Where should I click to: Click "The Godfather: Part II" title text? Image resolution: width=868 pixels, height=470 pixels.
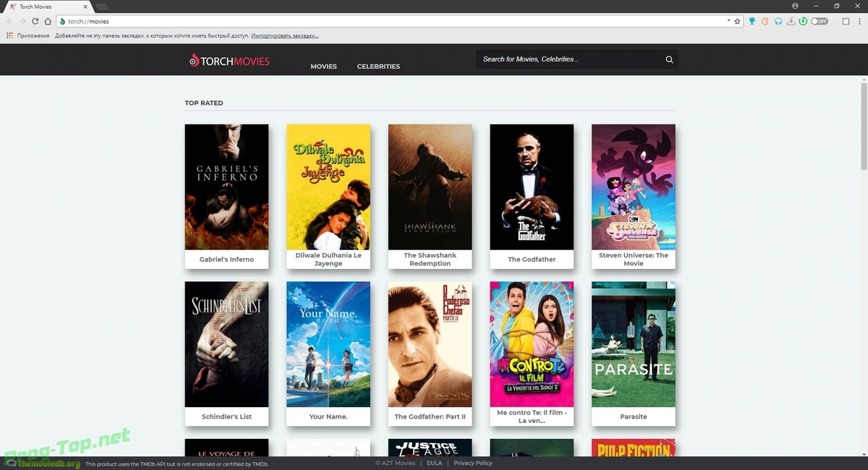[x=430, y=417]
